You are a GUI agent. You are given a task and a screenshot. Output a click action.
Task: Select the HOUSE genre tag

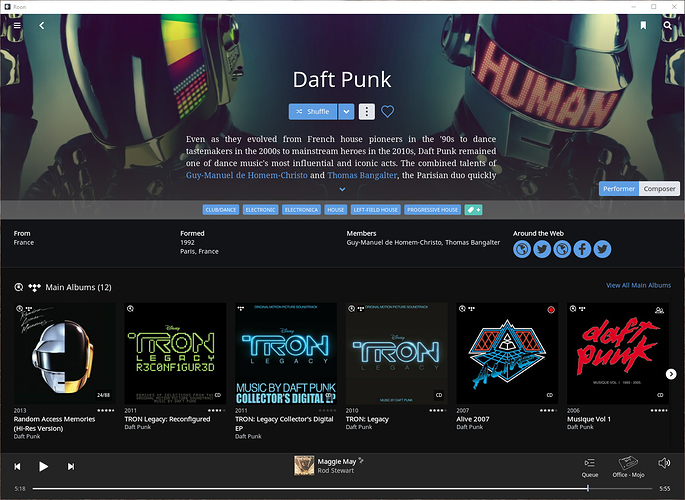tap(336, 210)
